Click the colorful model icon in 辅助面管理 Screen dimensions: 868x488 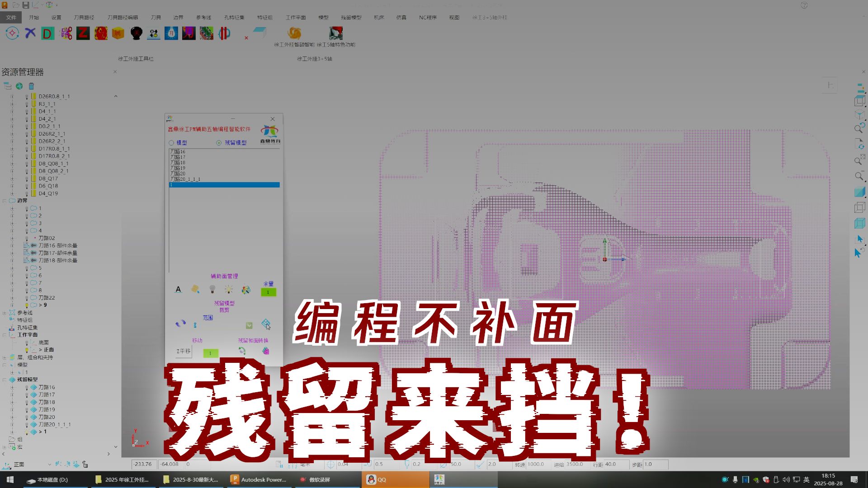(245, 290)
